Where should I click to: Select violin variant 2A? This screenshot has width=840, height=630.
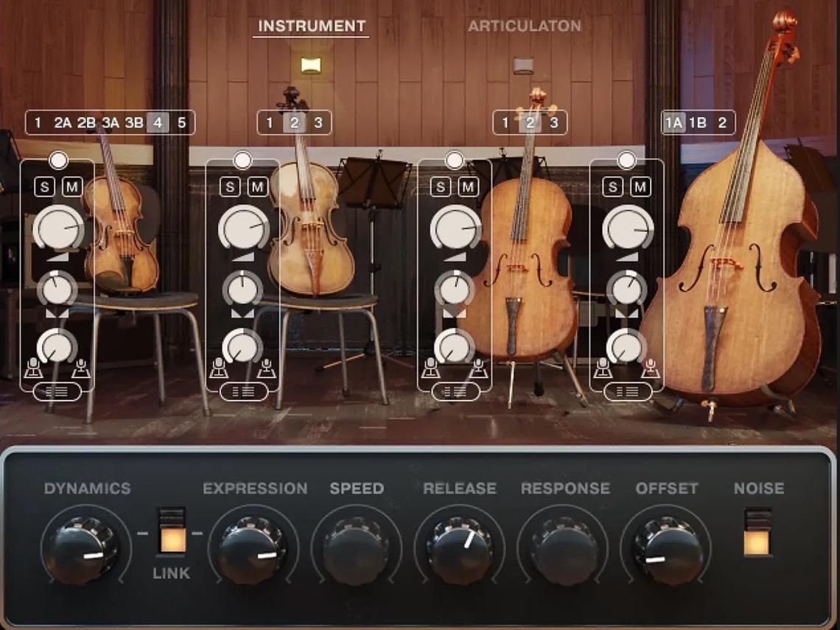[63, 122]
